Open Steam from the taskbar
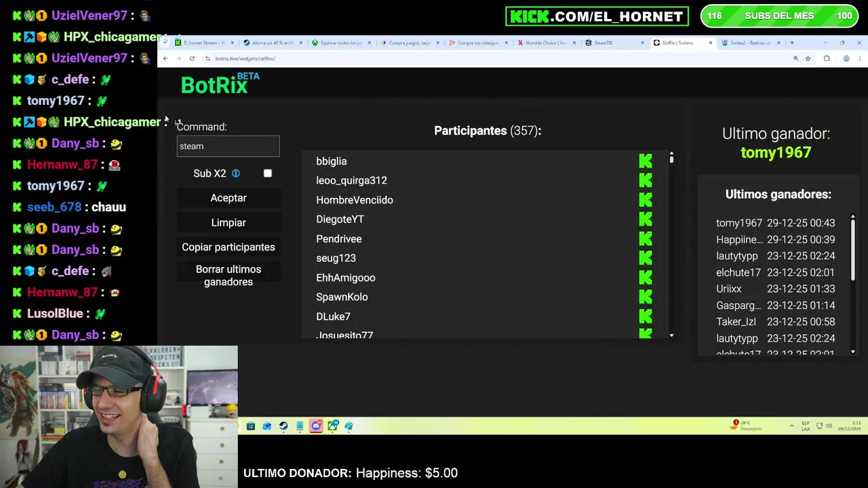 coord(283,426)
